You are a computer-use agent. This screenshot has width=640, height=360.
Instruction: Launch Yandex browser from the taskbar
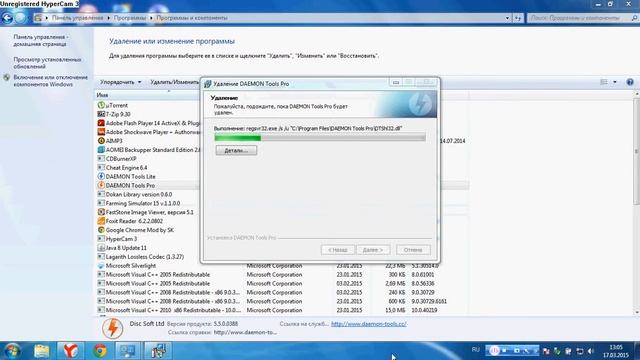tap(71, 351)
